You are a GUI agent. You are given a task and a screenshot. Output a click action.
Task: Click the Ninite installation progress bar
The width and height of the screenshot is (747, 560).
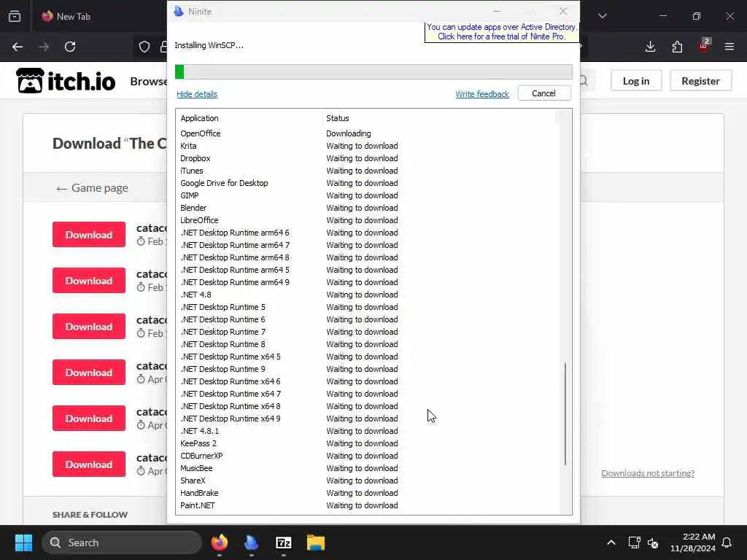click(x=373, y=72)
